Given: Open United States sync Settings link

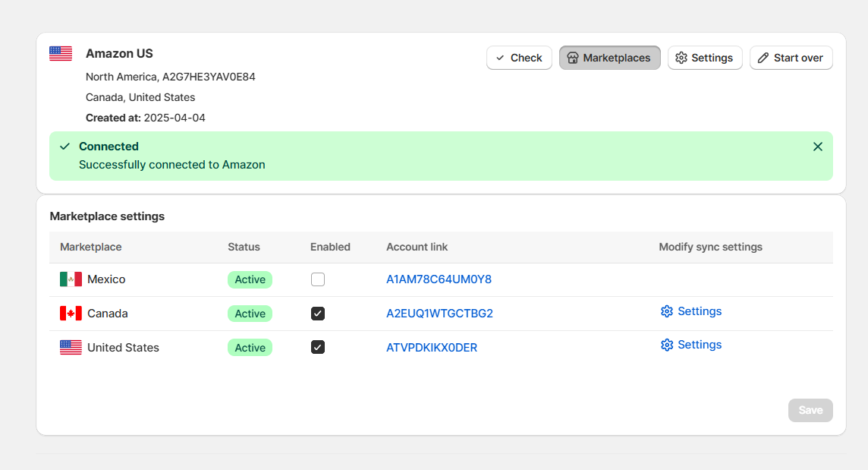Looking at the screenshot, I should (691, 345).
